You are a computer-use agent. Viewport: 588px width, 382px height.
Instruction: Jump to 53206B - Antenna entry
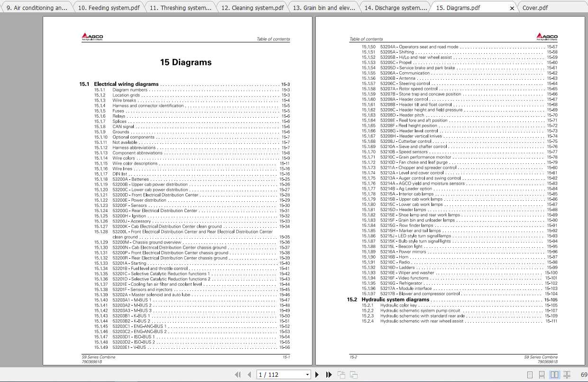click(x=398, y=78)
